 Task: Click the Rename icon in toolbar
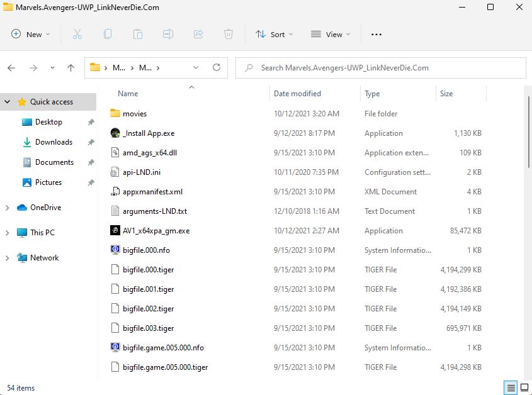(168, 34)
